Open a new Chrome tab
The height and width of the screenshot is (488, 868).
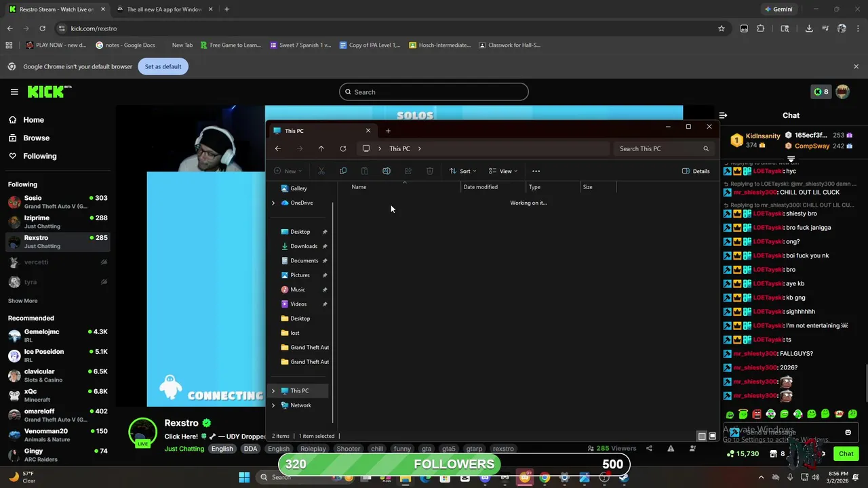226,9
